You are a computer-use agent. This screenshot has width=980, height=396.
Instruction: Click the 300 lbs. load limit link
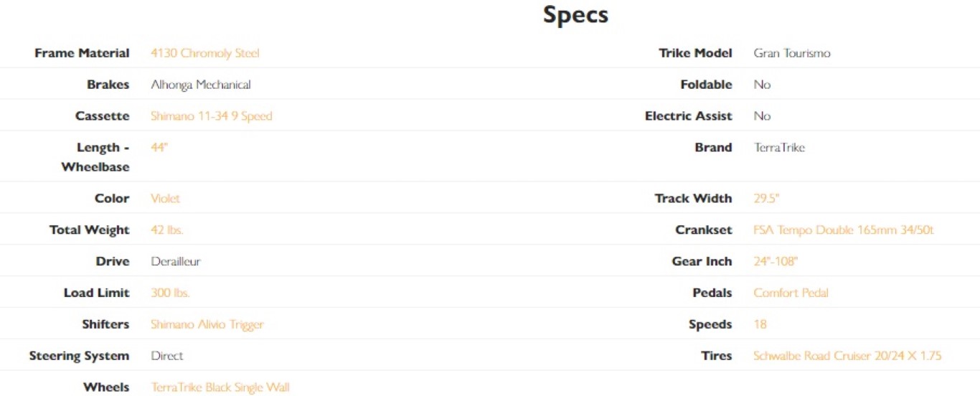[x=170, y=293]
